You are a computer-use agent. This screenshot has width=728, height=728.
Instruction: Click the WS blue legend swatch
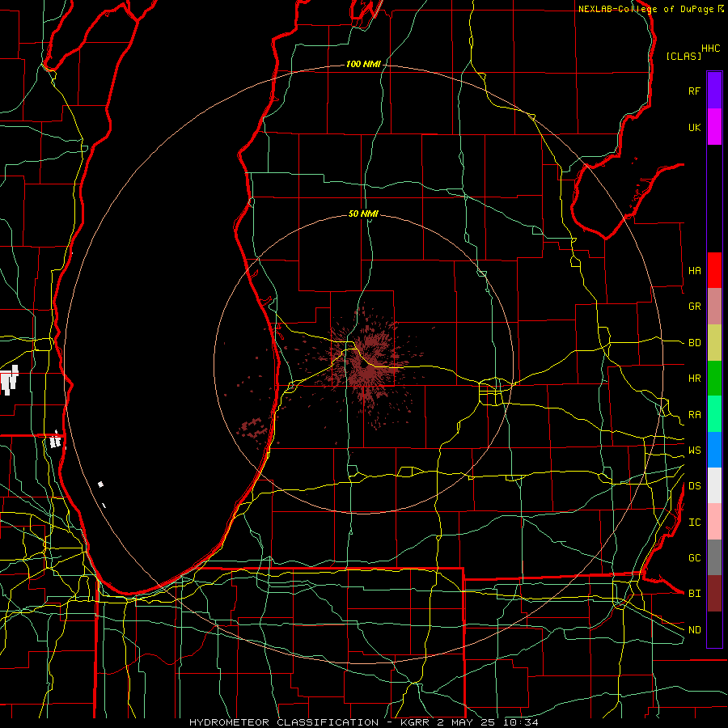(x=714, y=450)
